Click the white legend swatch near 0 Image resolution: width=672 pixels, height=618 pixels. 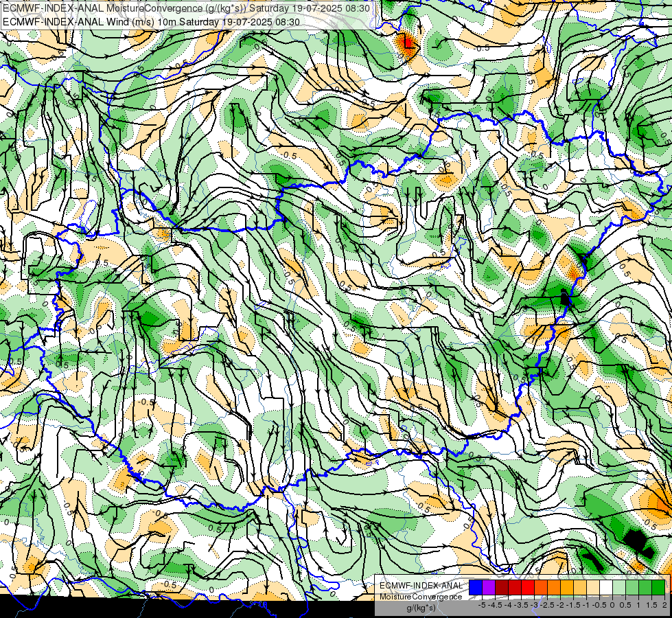[606, 588]
